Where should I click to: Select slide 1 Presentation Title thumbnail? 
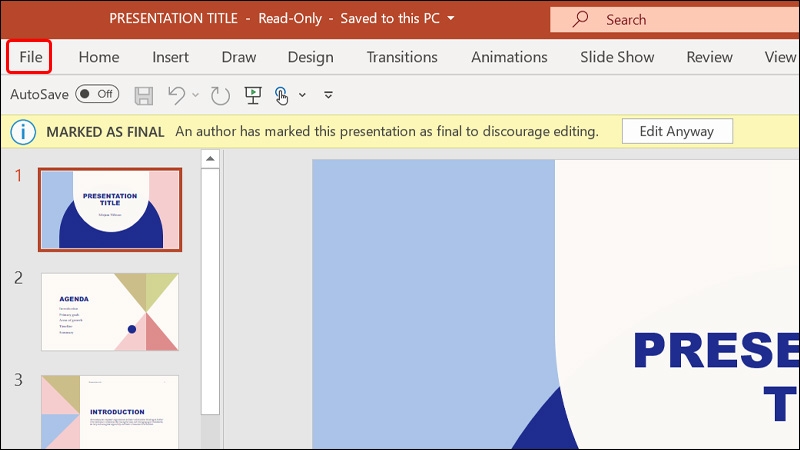pyautogui.click(x=110, y=210)
